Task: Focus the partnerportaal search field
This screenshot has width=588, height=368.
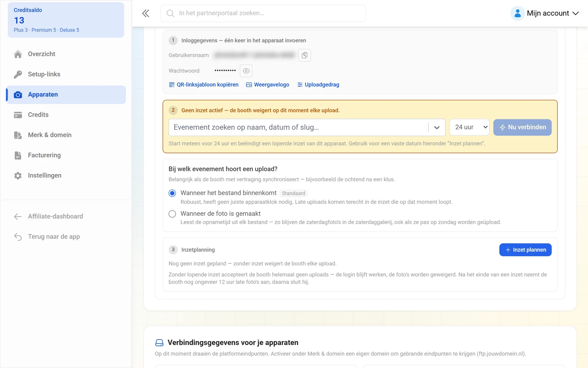Action: coord(263,13)
